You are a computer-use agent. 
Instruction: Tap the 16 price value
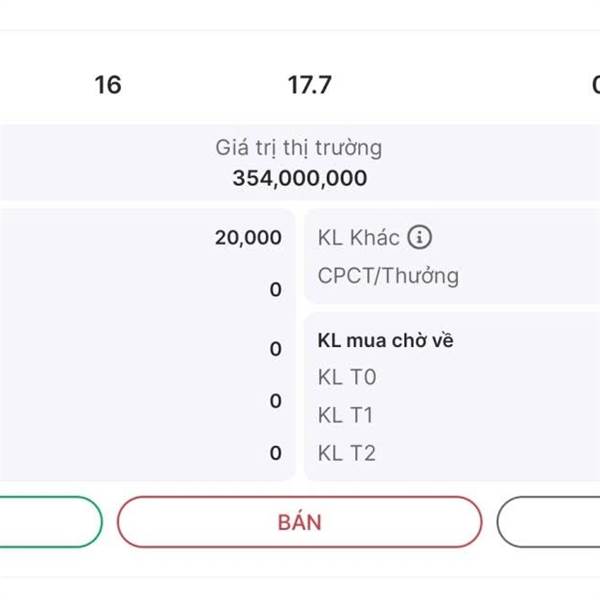click(108, 85)
